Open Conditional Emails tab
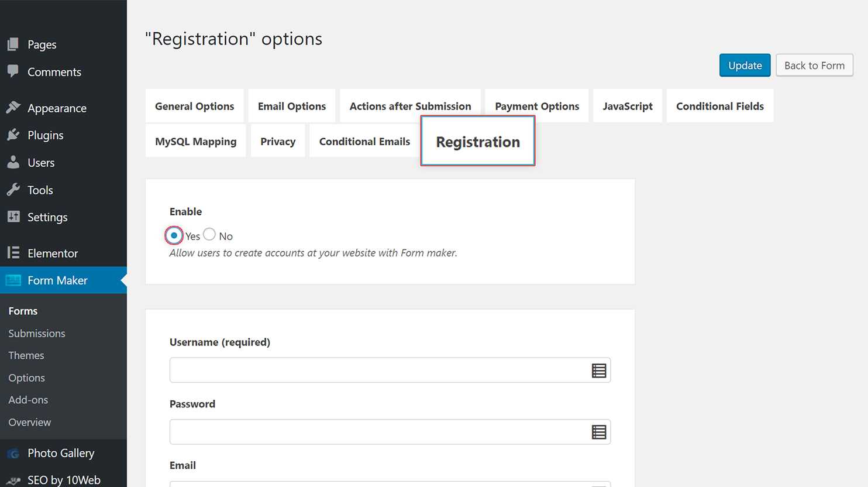 364,141
